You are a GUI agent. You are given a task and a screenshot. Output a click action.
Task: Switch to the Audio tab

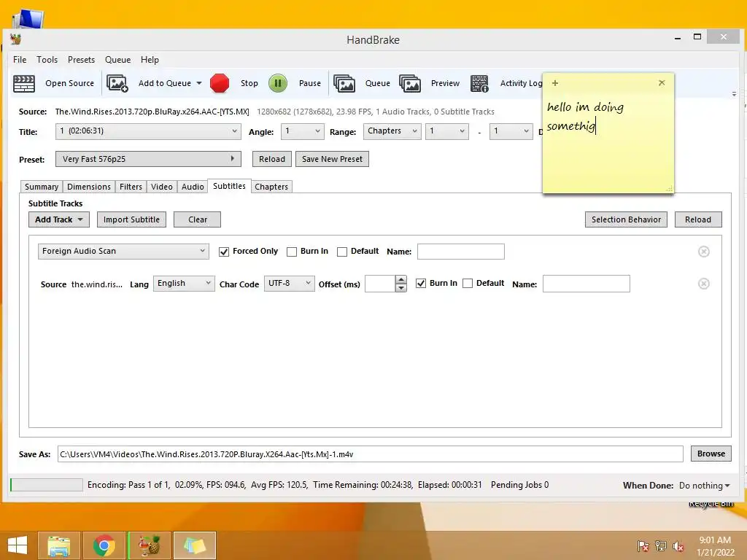[193, 187]
